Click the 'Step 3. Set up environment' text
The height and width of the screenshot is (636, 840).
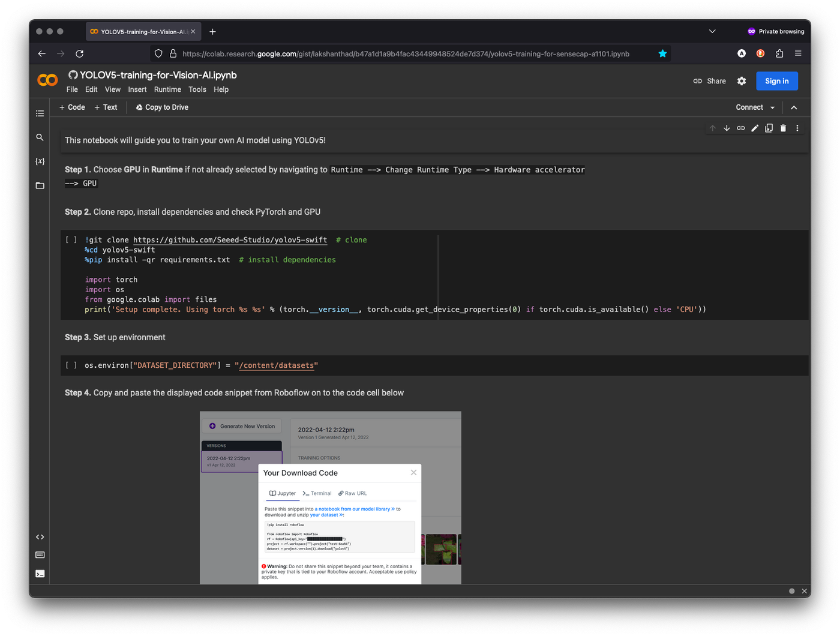[x=115, y=337]
